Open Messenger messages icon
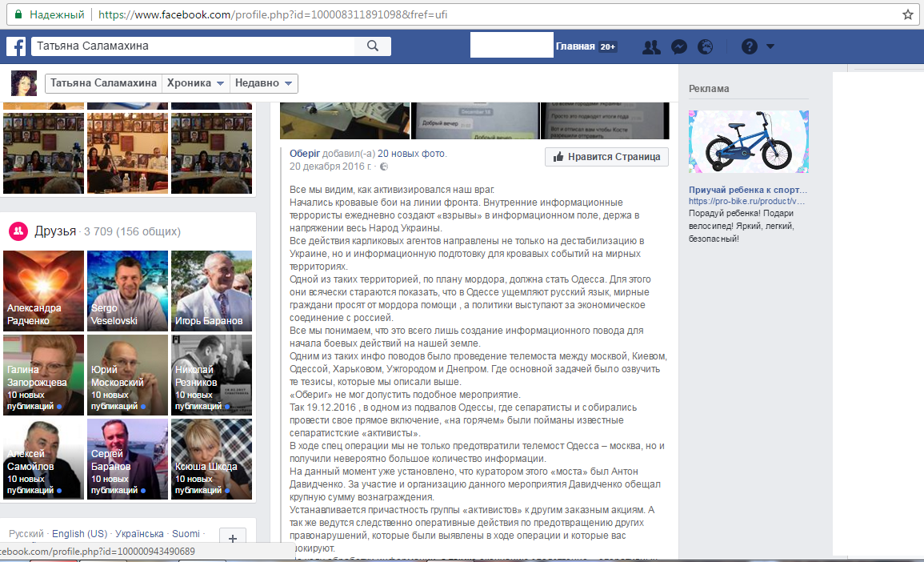 [678, 46]
